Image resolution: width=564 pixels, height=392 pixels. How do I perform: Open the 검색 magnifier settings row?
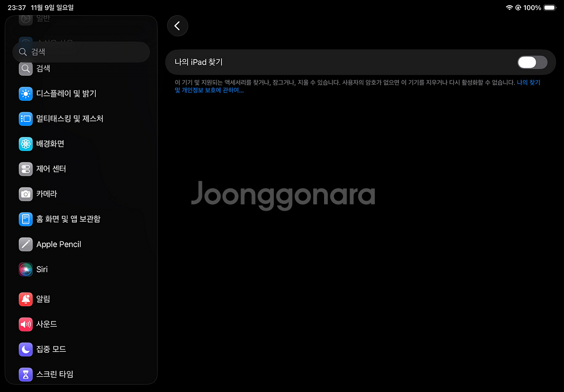click(x=43, y=68)
